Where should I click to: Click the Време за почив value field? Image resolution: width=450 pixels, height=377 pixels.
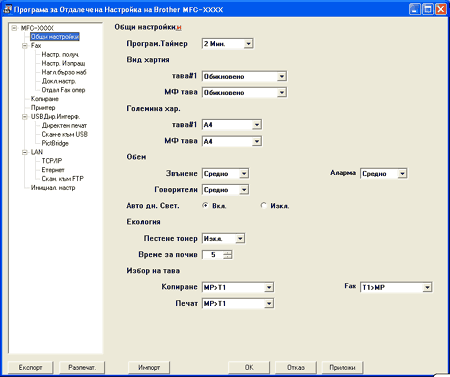pos(213,255)
